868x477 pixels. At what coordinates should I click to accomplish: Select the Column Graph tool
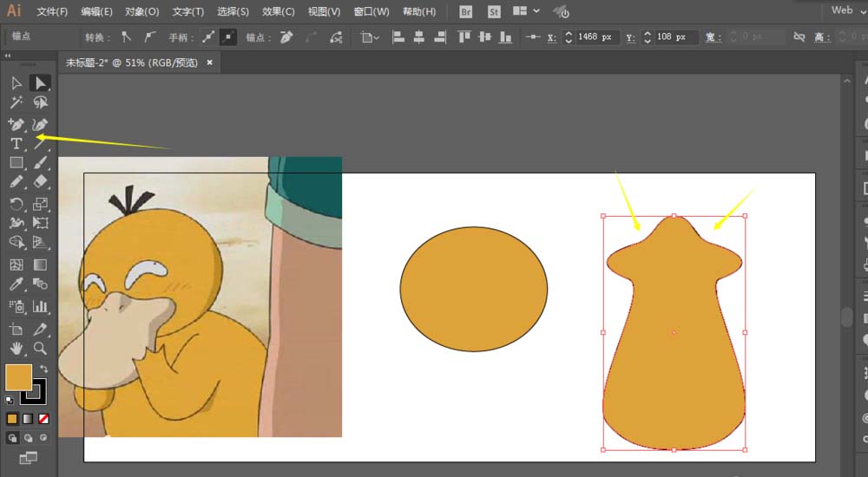coord(40,306)
